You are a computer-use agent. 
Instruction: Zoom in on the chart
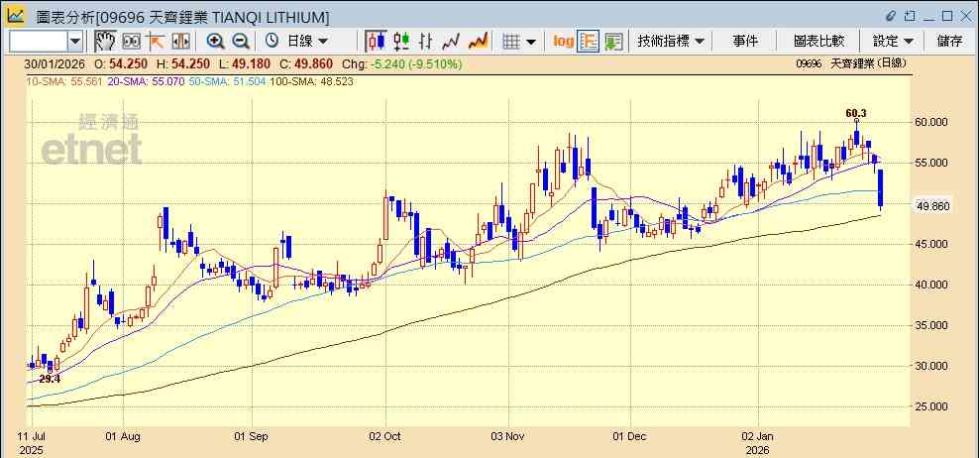tap(216, 42)
